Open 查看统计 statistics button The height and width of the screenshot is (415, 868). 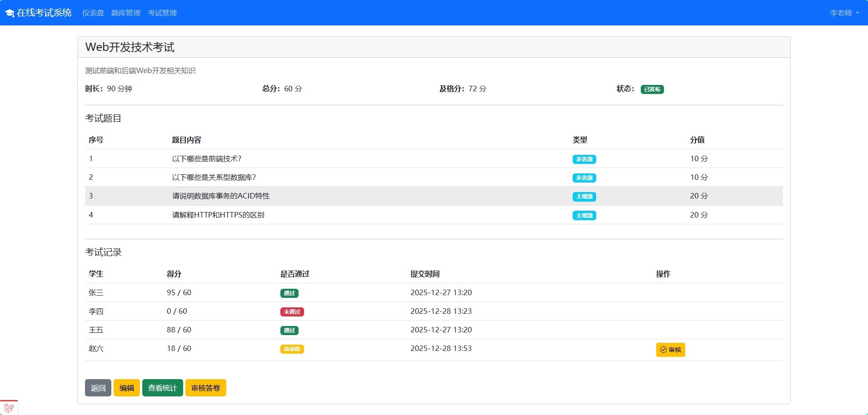click(162, 388)
